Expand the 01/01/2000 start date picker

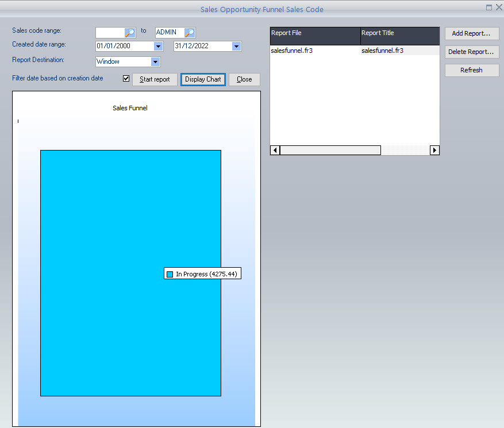point(158,47)
